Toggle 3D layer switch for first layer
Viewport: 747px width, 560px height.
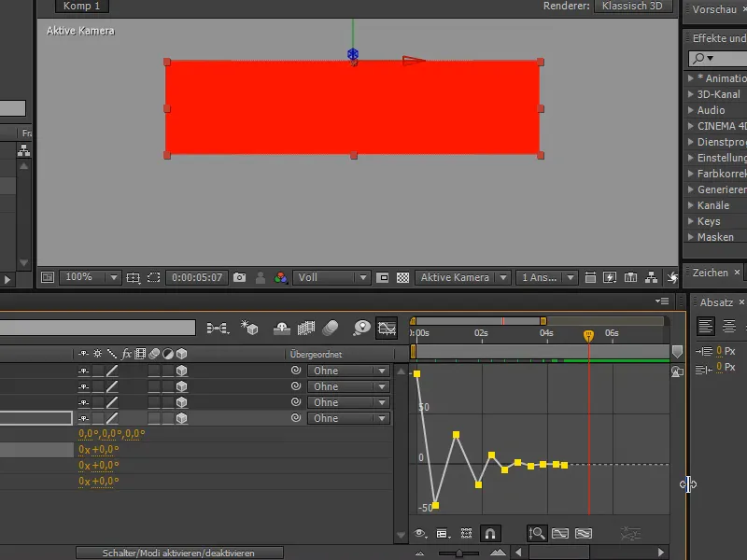click(x=181, y=371)
